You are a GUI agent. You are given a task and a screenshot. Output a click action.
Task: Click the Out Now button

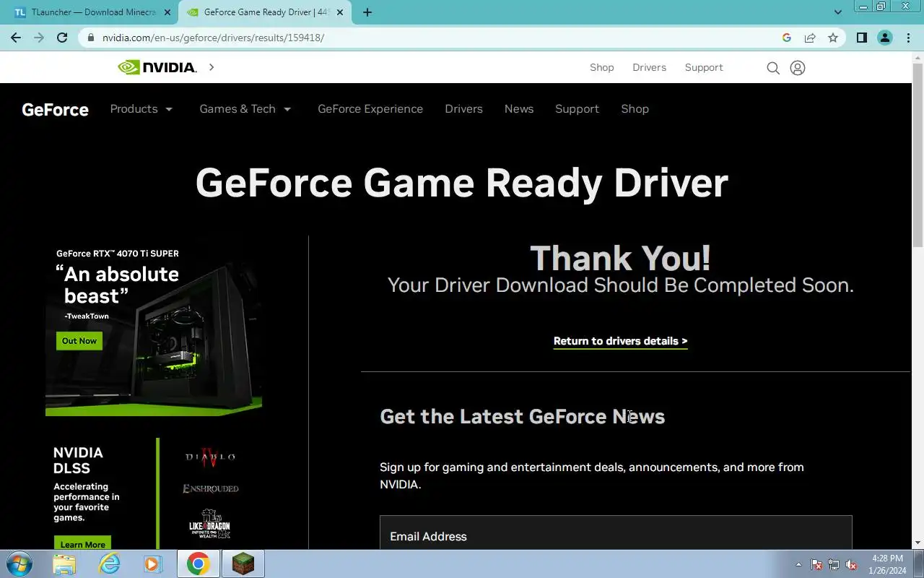pos(79,341)
